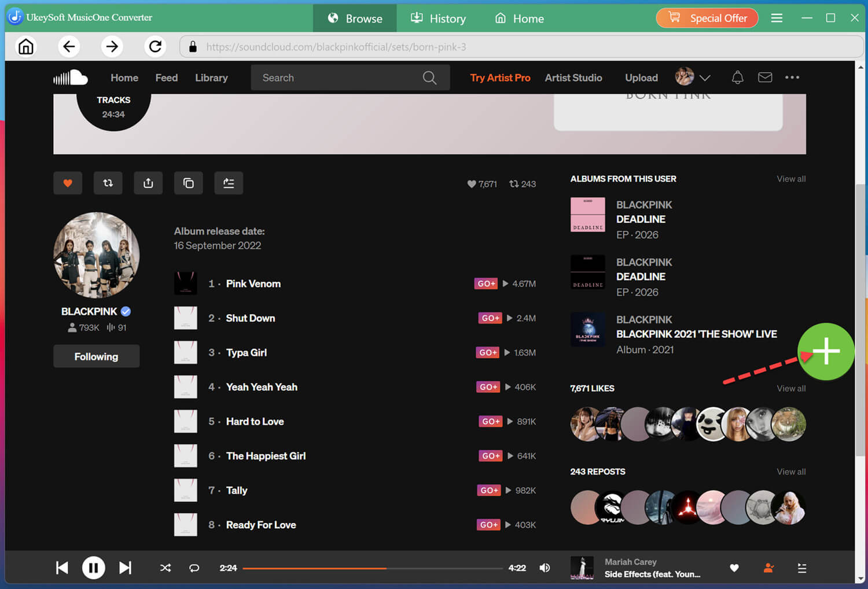Select track 3 Typa Girl

(x=247, y=352)
